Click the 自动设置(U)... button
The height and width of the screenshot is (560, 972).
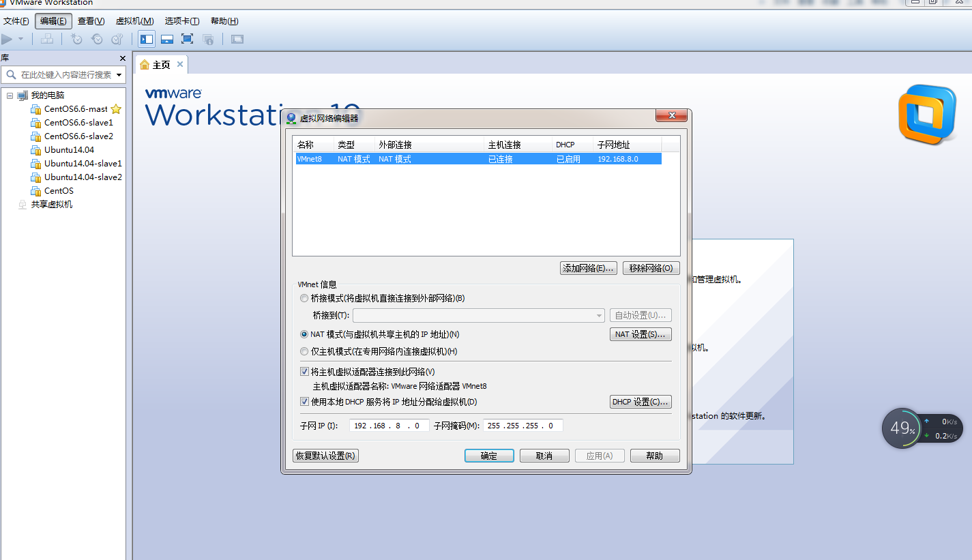tap(640, 315)
